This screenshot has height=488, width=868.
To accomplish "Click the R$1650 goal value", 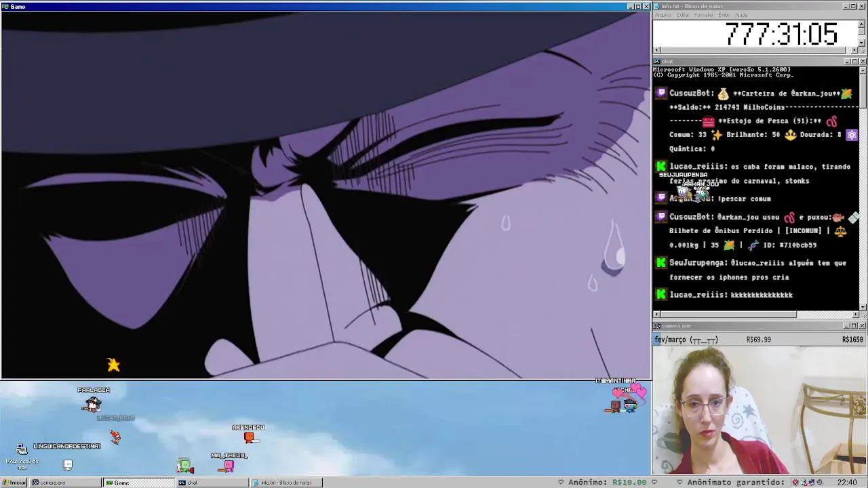I will [853, 340].
